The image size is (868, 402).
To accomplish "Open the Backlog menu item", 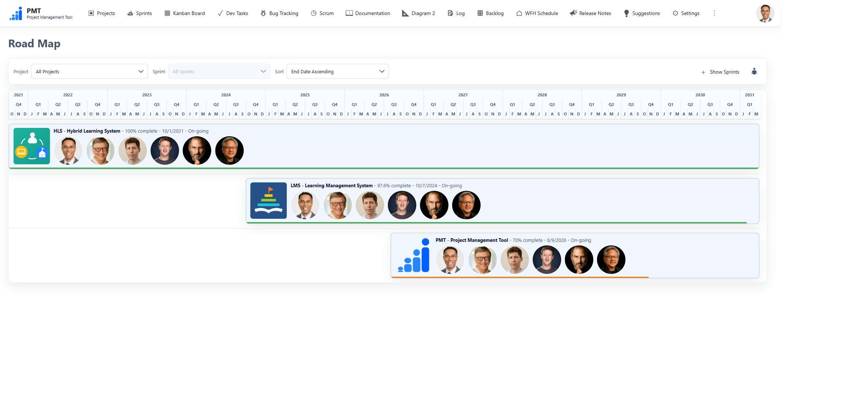I will [x=490, y=13].
